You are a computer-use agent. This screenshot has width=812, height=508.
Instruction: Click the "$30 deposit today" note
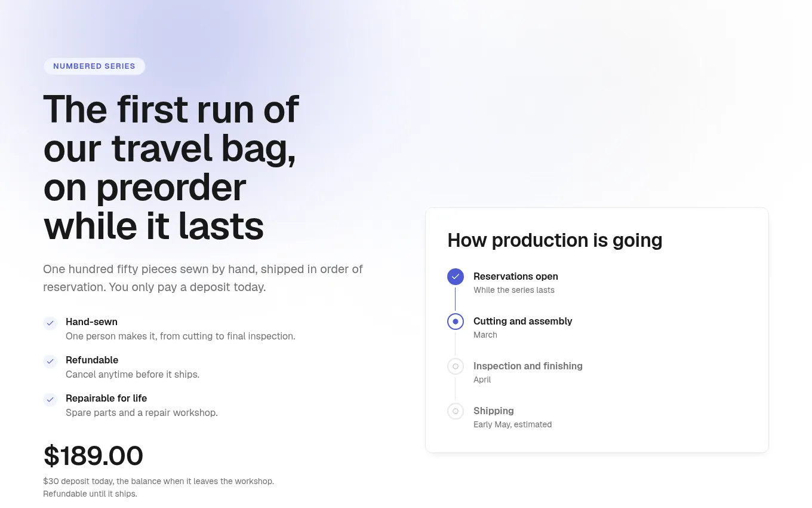coord(158,481)
